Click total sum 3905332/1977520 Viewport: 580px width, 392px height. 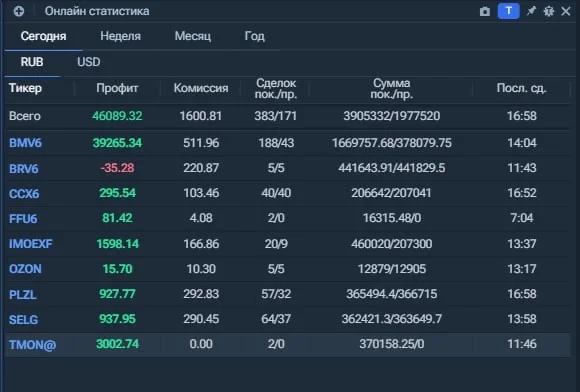tap(392, 116)
